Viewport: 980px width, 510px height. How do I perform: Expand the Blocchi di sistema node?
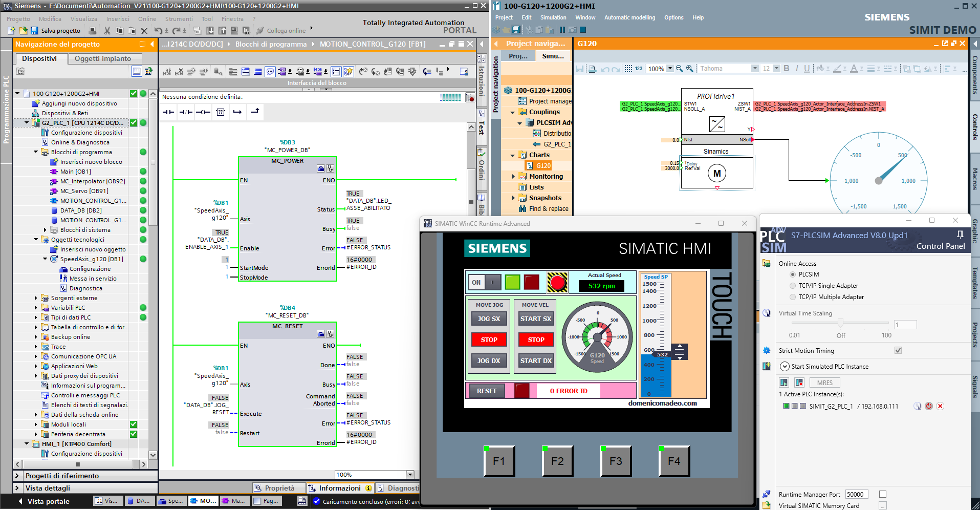(x=46, y=230)
